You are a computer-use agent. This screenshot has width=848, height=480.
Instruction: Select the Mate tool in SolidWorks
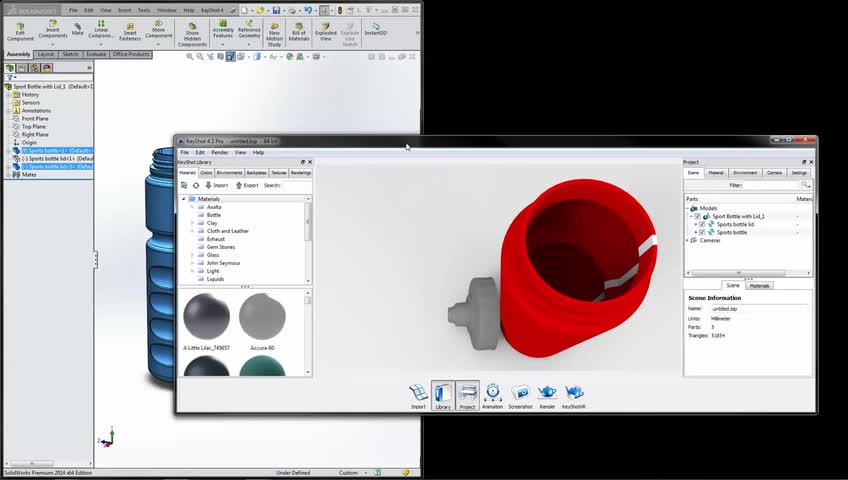tap(77, 29)
